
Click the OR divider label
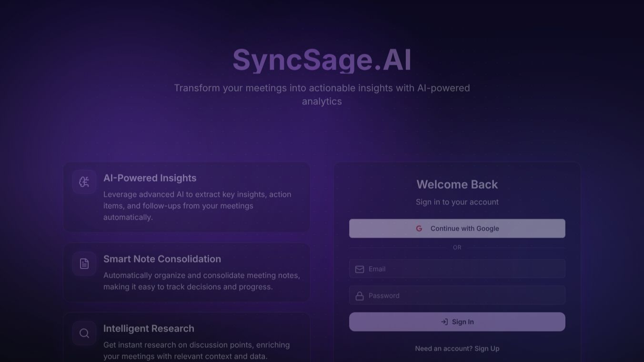(457, 248)
